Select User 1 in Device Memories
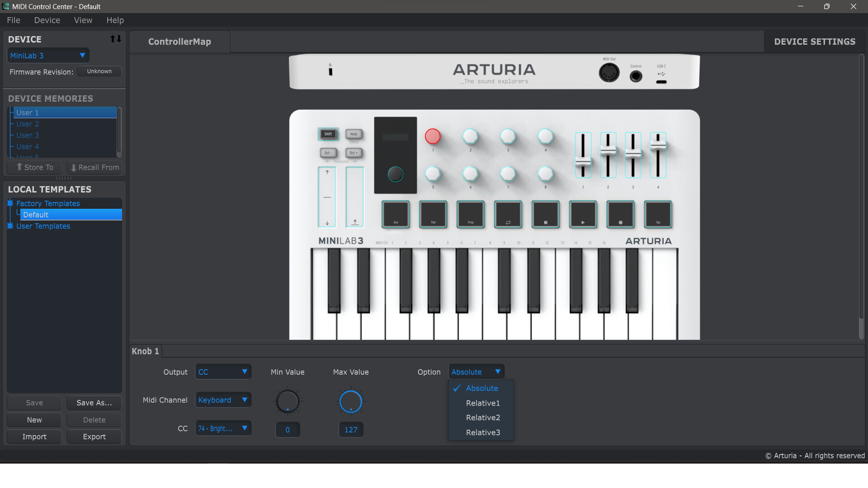 [x=64, y=113]
